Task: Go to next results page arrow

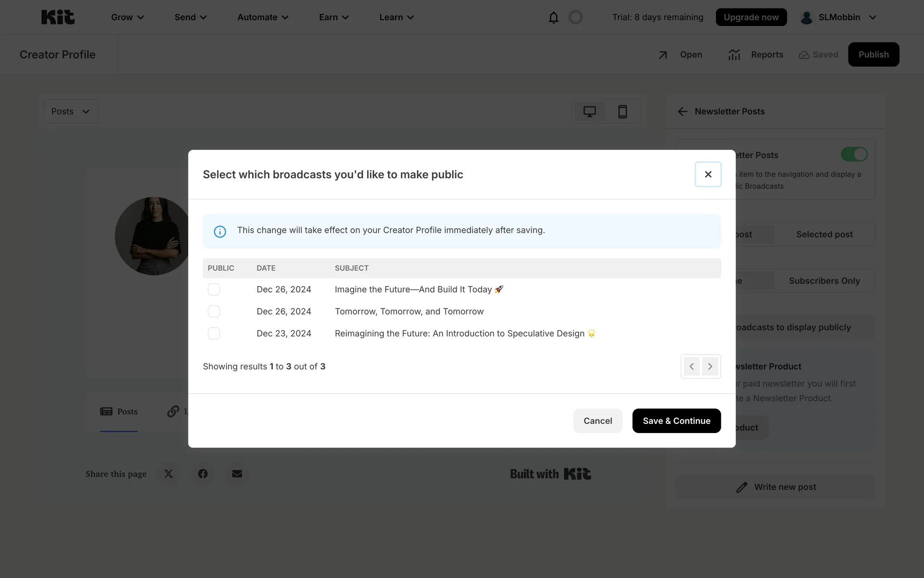Action: (710, 367)
